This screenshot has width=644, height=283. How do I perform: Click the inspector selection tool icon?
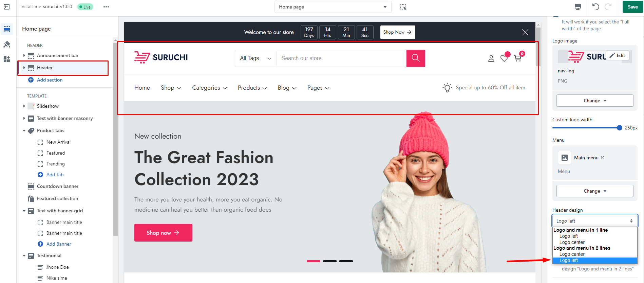[x=403, y=7]
